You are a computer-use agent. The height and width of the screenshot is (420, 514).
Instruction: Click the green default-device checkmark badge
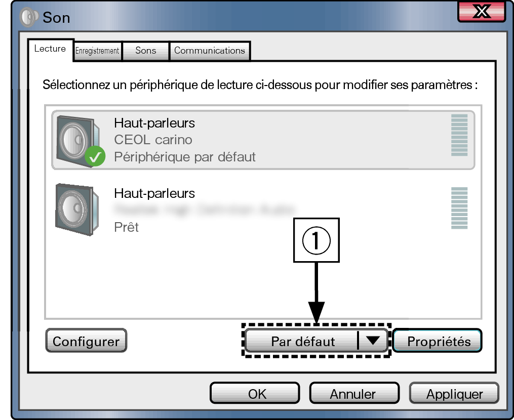[95, 156]
